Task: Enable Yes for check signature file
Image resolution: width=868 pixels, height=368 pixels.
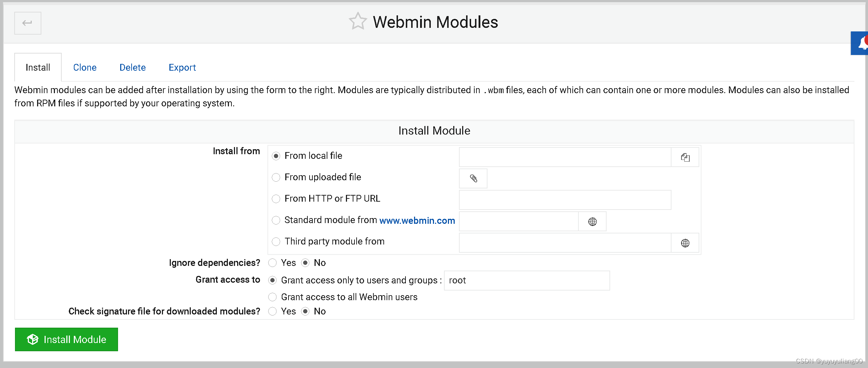Action: pyautogui.click(x=272, y=311)
